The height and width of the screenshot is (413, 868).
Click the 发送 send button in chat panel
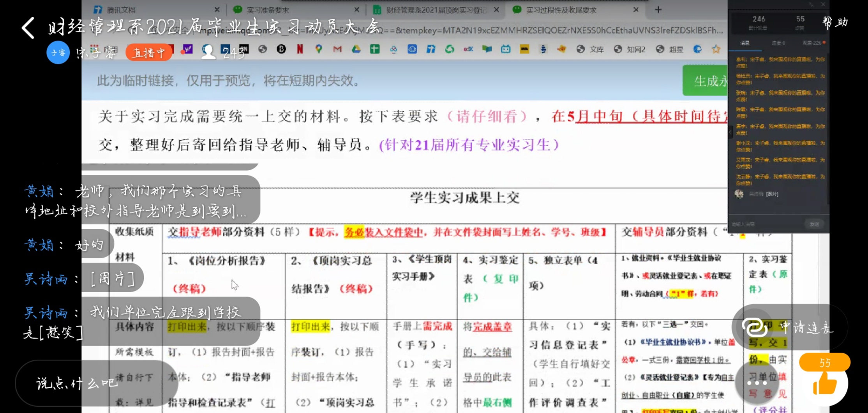(x=814, y=224)
